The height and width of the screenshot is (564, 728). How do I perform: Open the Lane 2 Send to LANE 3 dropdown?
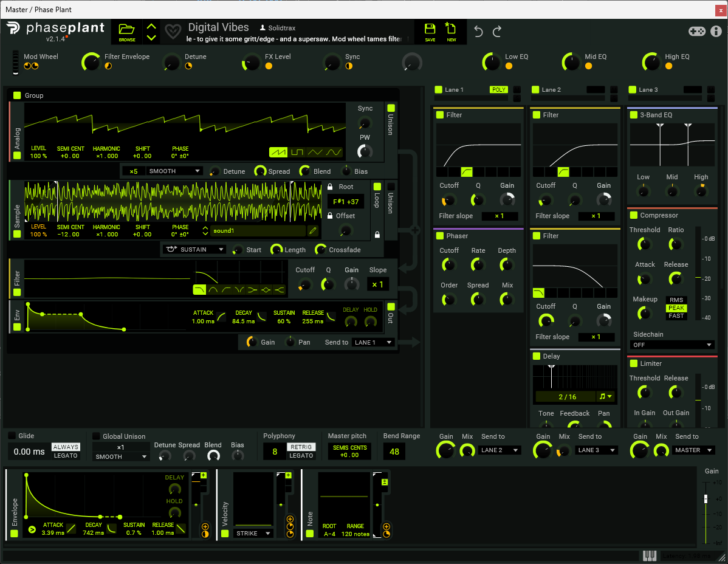coord(597,450)
